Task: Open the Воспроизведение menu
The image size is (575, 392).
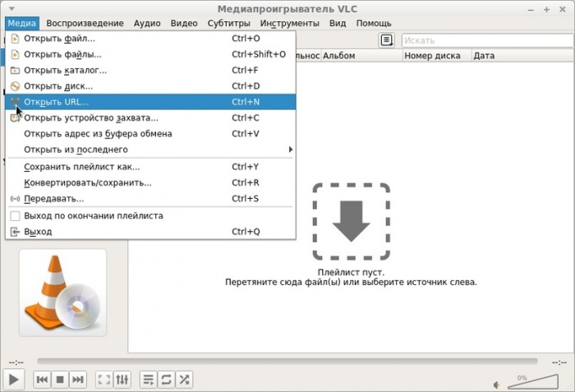Action: click(x=85, y=23)
